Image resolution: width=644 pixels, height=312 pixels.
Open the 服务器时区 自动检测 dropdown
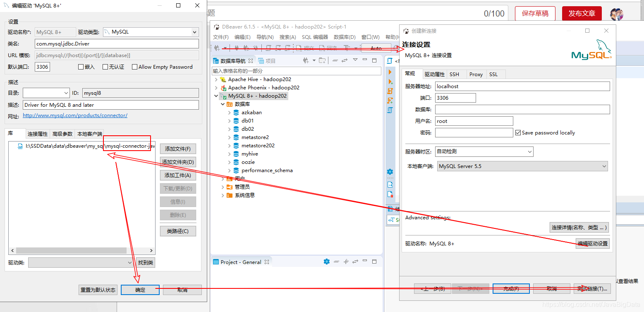click(x=485, y=151)
